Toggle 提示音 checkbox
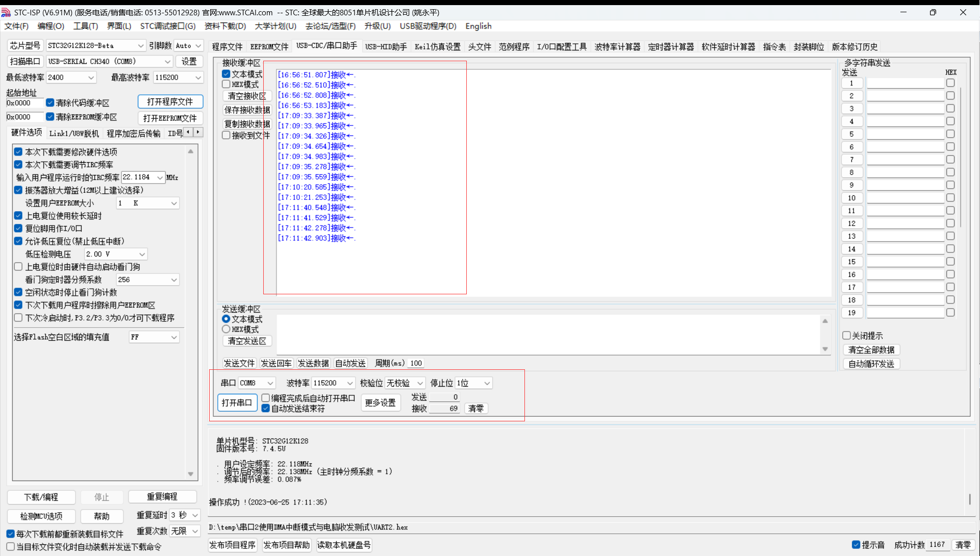This screenshot has width=980, height=556. pyautogui.click(x=856, y=545)
